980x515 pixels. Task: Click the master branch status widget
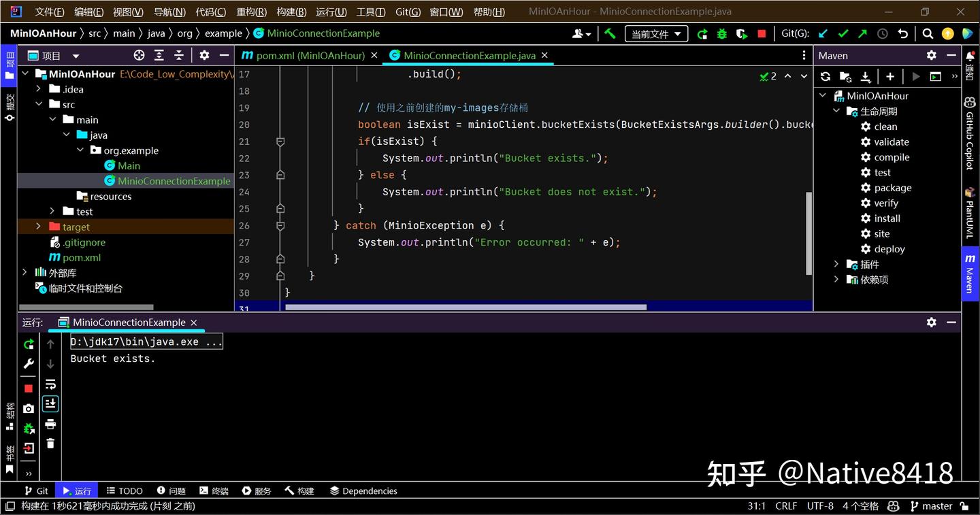pos(930,505)
